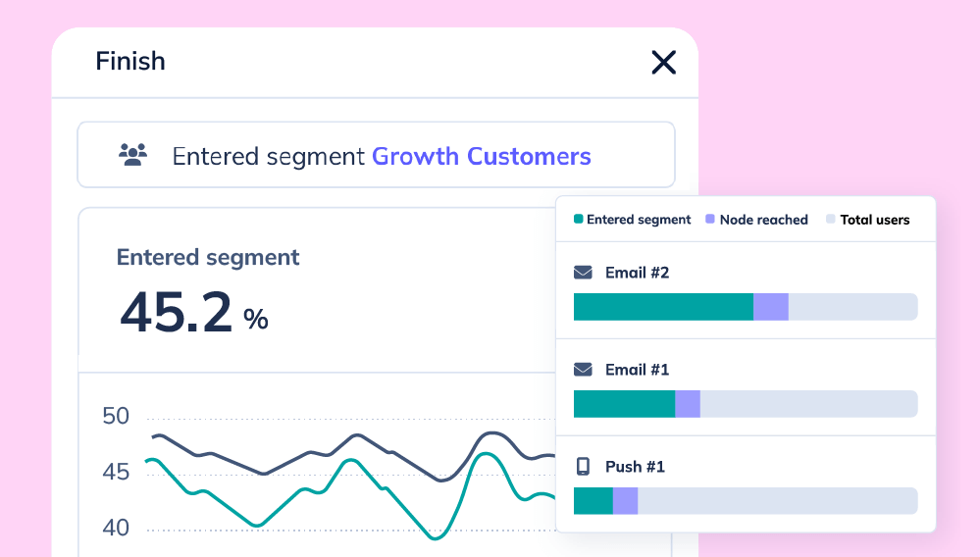Click the Email #2 purple node reached segment

coord(771,307)
